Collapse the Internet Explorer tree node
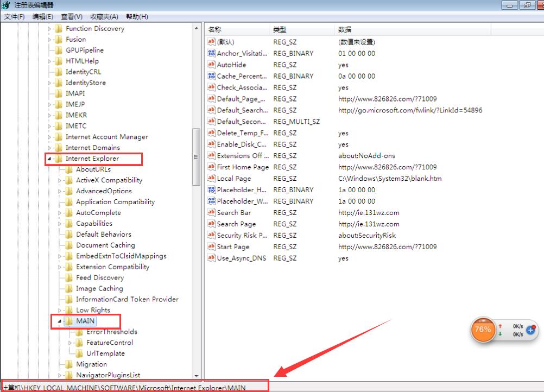Image resolution: width=544 pixels, height=392 pixels. [49, 159]
